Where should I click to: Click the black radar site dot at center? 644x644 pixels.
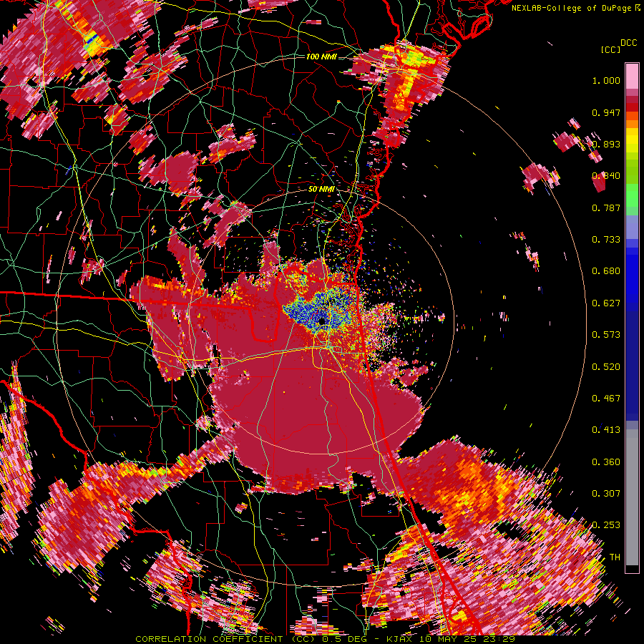coord(322,321)
